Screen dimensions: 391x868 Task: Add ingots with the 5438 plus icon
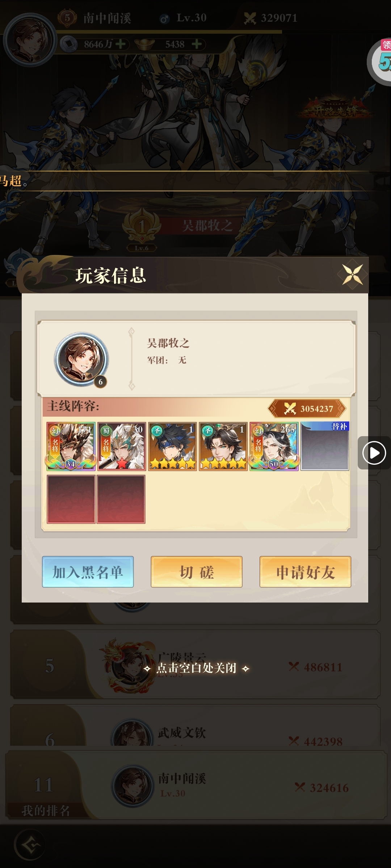coord(197,44)
